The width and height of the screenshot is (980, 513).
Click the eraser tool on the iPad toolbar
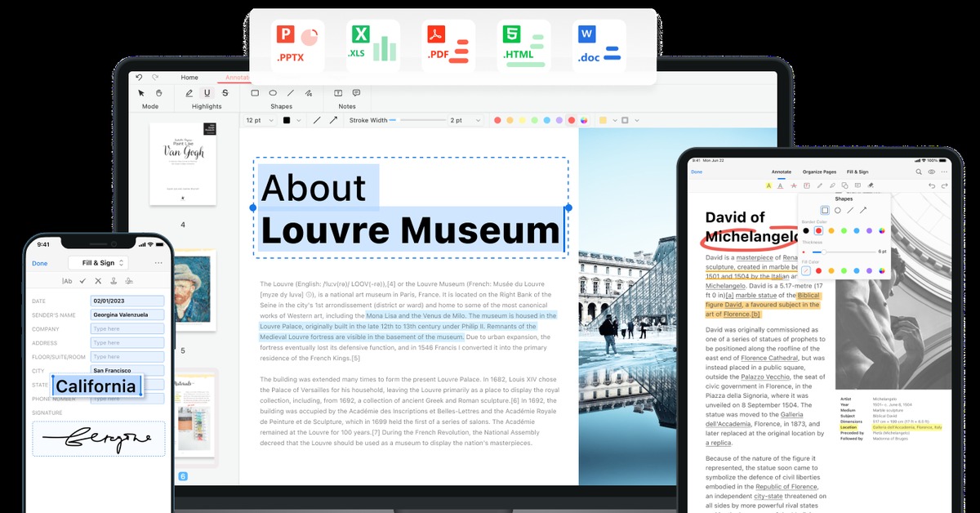coord(871,186)
